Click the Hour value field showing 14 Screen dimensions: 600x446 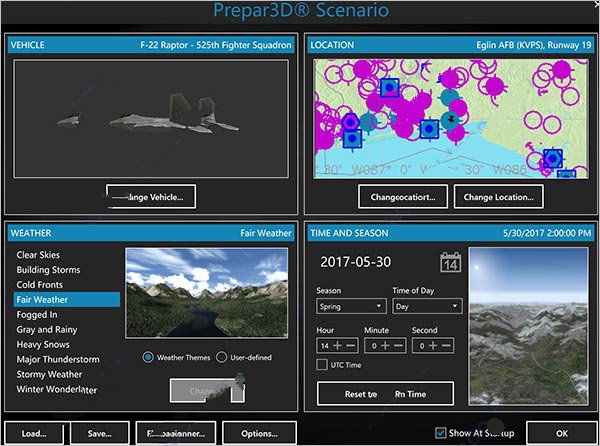click(324, 346)
